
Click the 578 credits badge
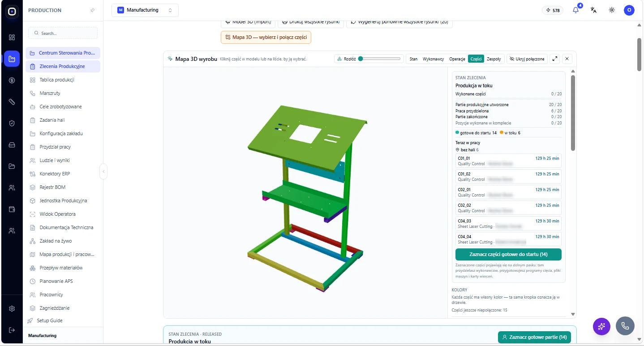click(553, 10)
